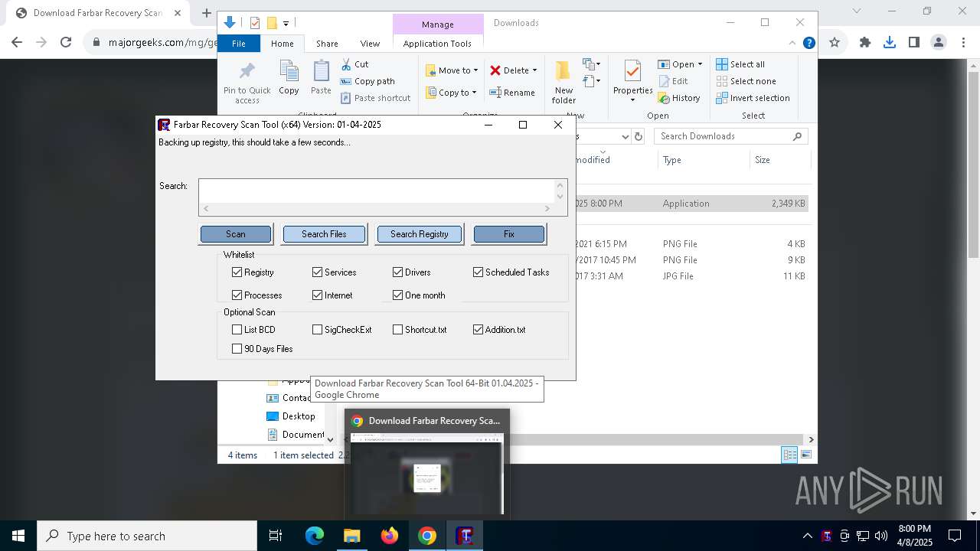Click the Paste icon in ribbon
The width and height of the screenshot is (980, 551).
click(321, 72)
